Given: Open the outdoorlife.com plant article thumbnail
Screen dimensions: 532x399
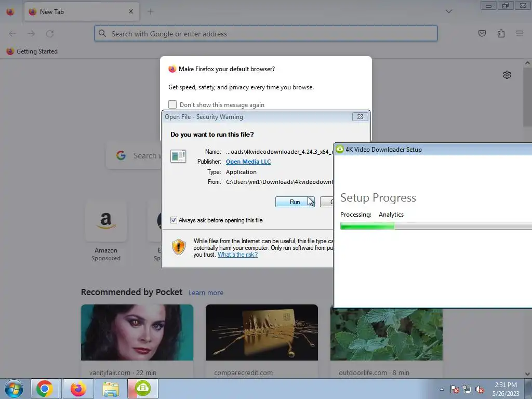Looking at the screenshot, I should pyautogui.click(x=387, y=334).
